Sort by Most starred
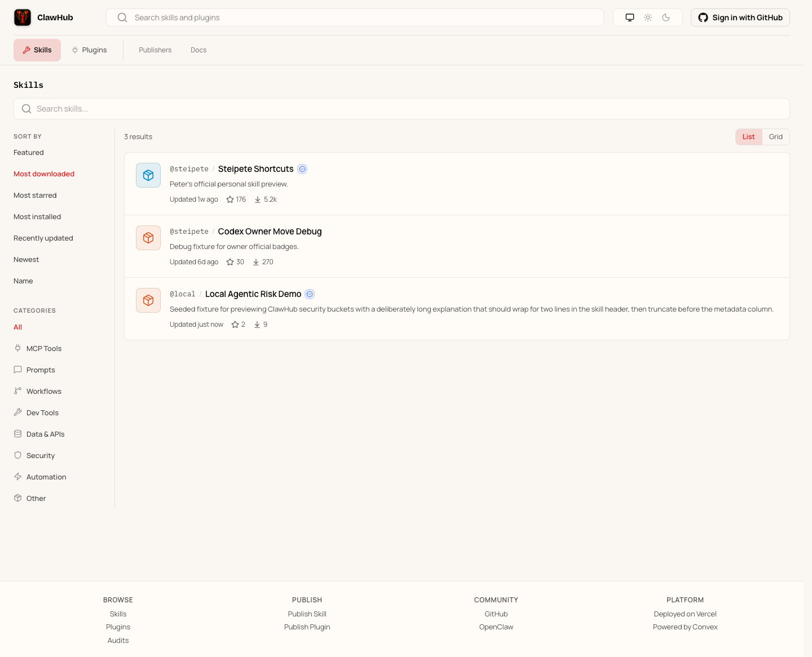This screenshot has width=812, height=657. click(35, 196)
